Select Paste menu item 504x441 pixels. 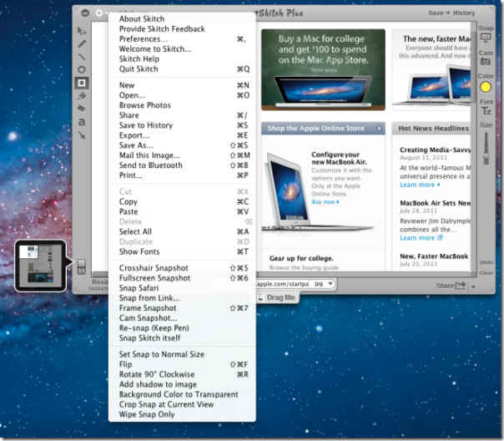[182, 211]
